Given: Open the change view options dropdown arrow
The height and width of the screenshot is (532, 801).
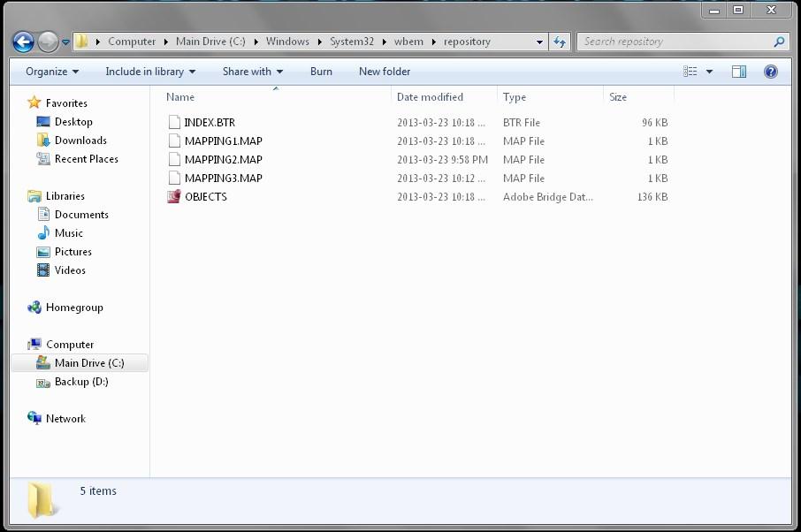Looking at the screenshot, I should pyautogui.click(x=709, y=72).
